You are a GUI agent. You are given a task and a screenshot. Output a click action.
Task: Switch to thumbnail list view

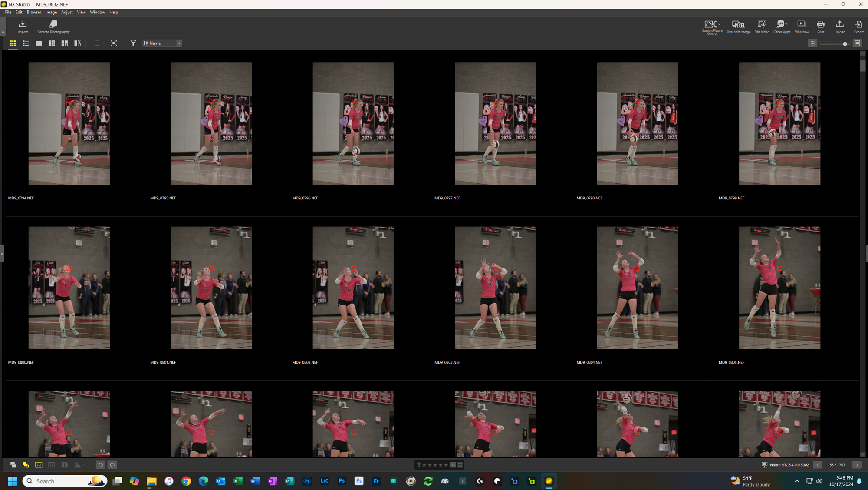coord(26,43)
